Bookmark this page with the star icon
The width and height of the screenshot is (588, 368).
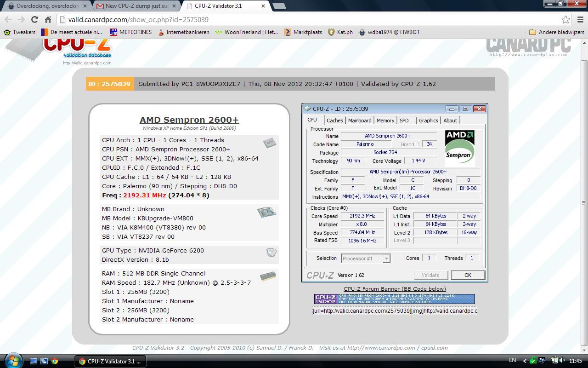coord(566,19)
